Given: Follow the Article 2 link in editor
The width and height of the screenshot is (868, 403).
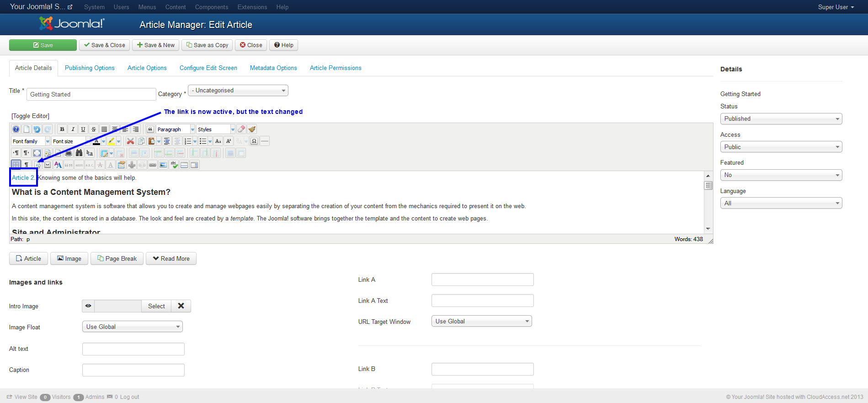Looking at the screenshot, I should coord(23,177).
